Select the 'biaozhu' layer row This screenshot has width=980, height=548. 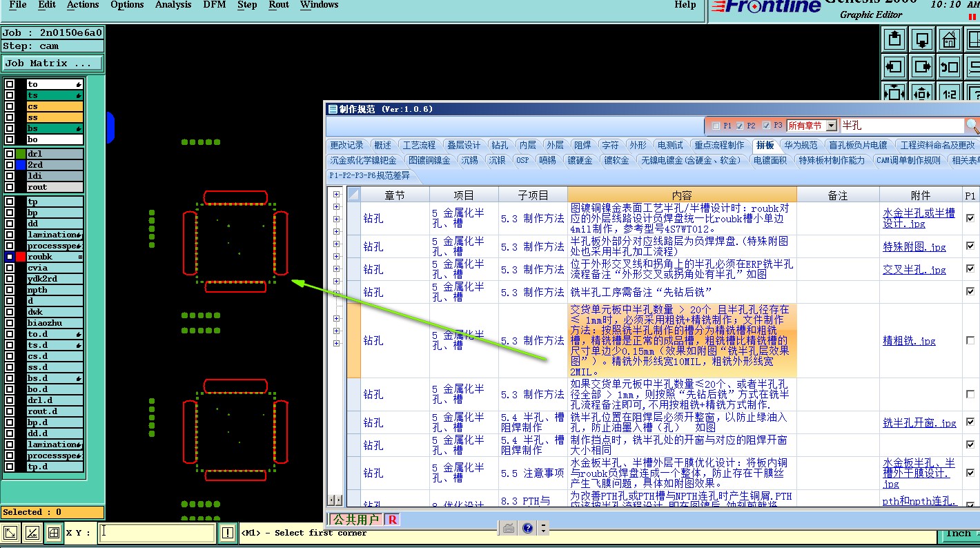point(55,323)
